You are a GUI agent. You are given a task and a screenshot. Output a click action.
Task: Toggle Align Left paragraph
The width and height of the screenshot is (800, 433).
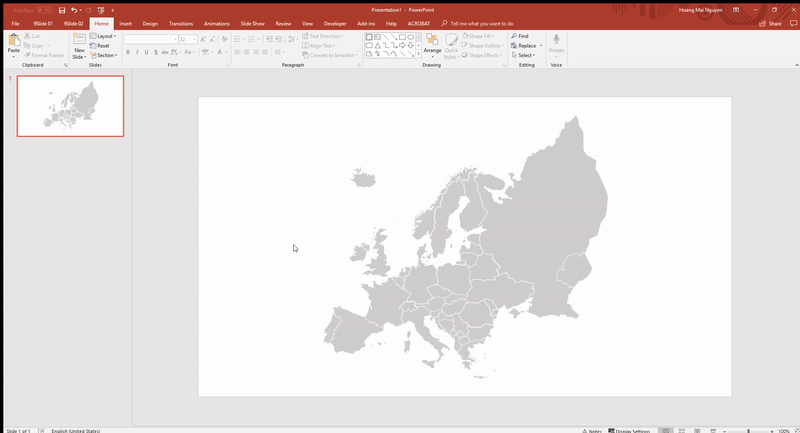click(x=237, y=52)
